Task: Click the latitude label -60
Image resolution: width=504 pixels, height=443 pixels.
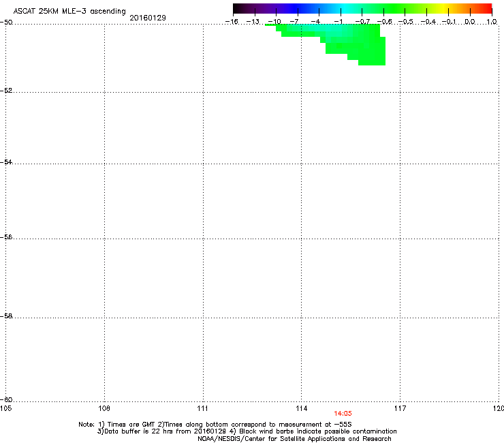Action: [x=6, y=399]
